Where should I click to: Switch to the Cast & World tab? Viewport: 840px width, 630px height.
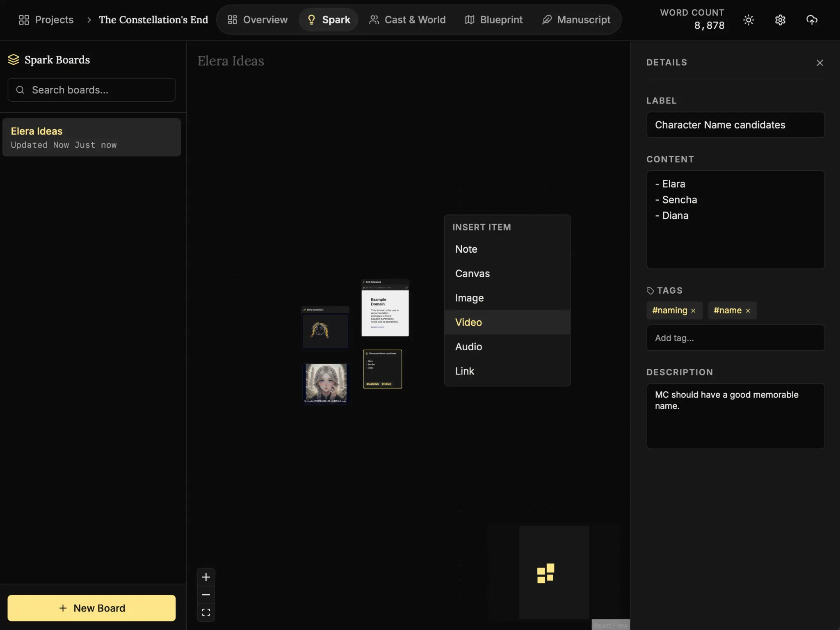pyautogui.click(x=407, y=20)
